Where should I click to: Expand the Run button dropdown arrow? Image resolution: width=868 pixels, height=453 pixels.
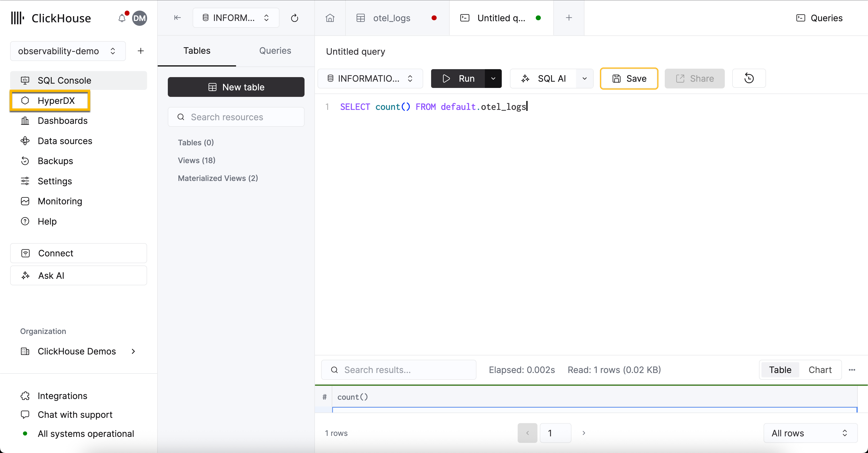coord(493,79)
